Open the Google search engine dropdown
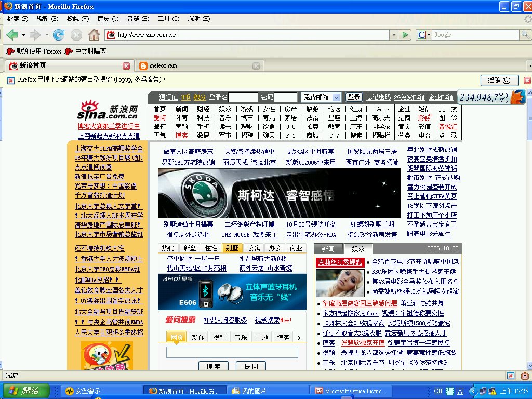 click(424, 35)
